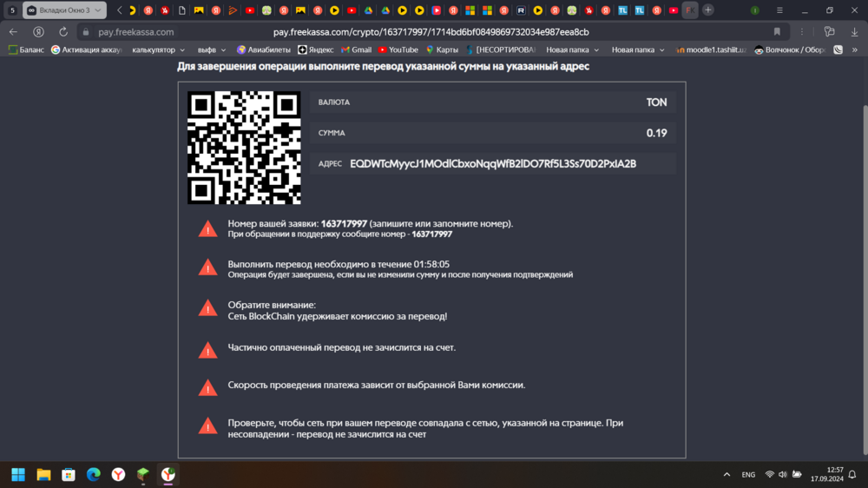Switch to the blank document icon tab
Screen dimensions: 868x488
(181, 10)
